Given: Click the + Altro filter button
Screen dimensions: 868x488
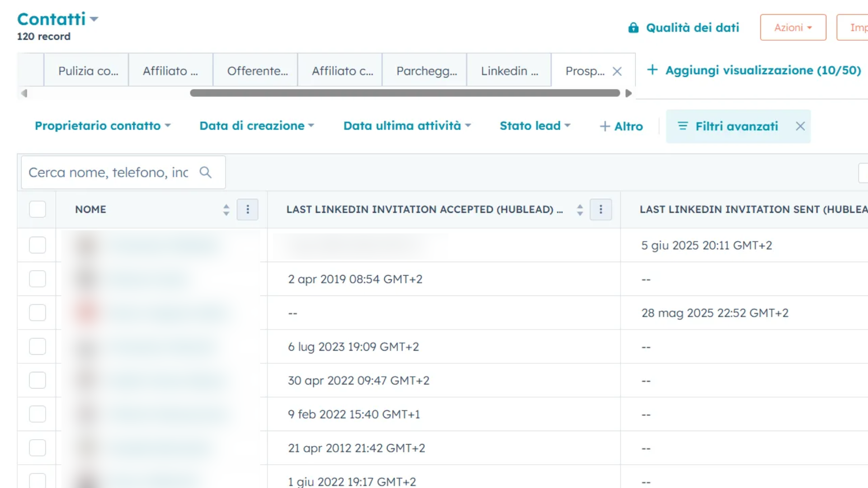Looking at the screenshot, I should [621, 126].
